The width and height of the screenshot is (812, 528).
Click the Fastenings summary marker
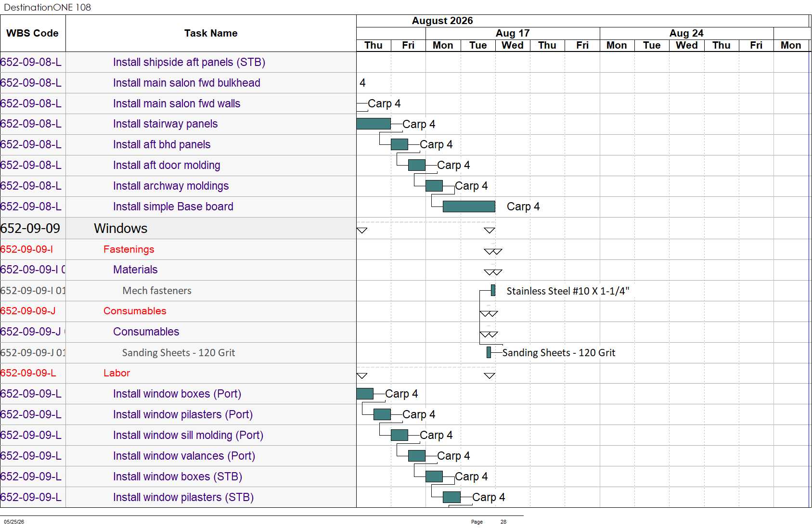(x=493, y=252)
